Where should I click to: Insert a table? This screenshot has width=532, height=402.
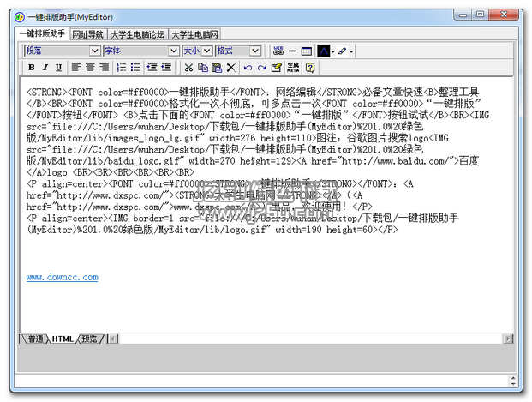pyautogui.click(x=307, y=51)
